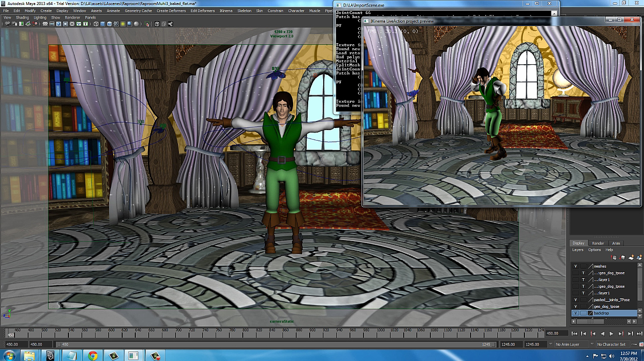
Task: Open the IKinema menu
Action: [x=226, y=11]
